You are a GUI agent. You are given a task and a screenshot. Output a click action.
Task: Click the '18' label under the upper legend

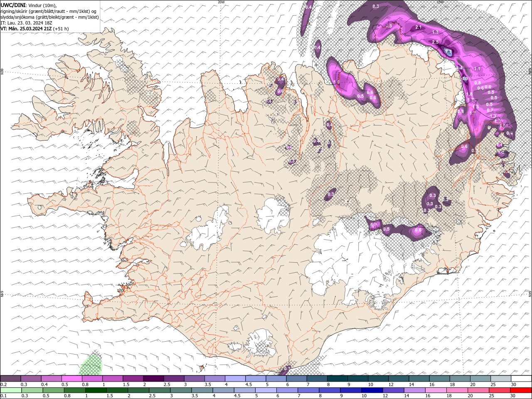click(x=453, y=384)
